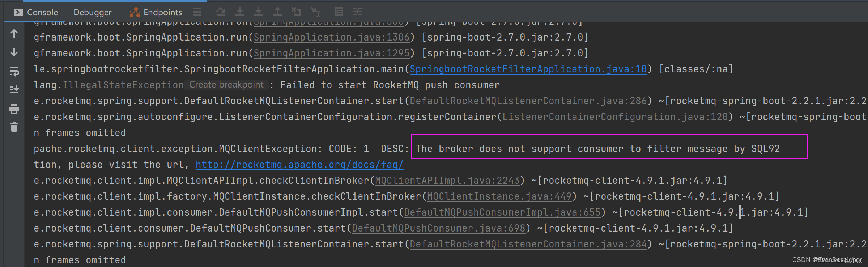Open DefaultRocketMQListenerContainer.java:286 link
868x267 pixels.
coord(528,101)
